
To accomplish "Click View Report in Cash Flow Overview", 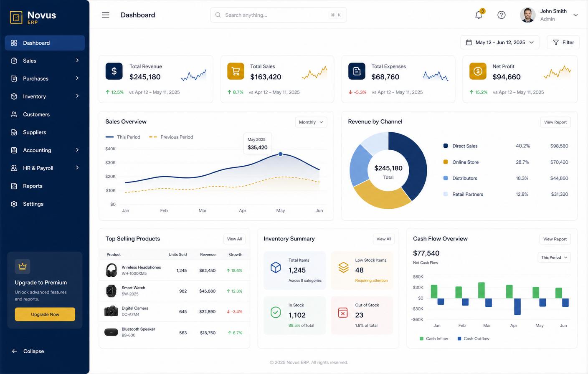I will pos(555,239).
